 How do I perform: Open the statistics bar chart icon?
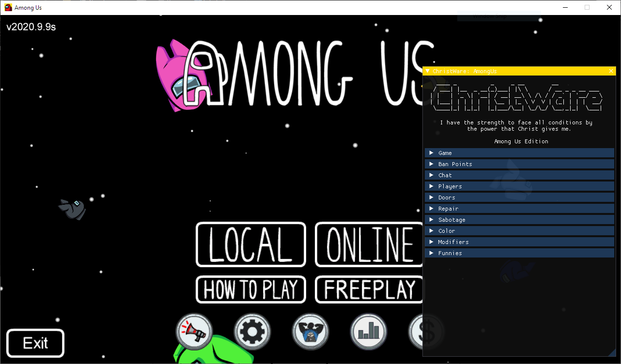click(369, 332)
